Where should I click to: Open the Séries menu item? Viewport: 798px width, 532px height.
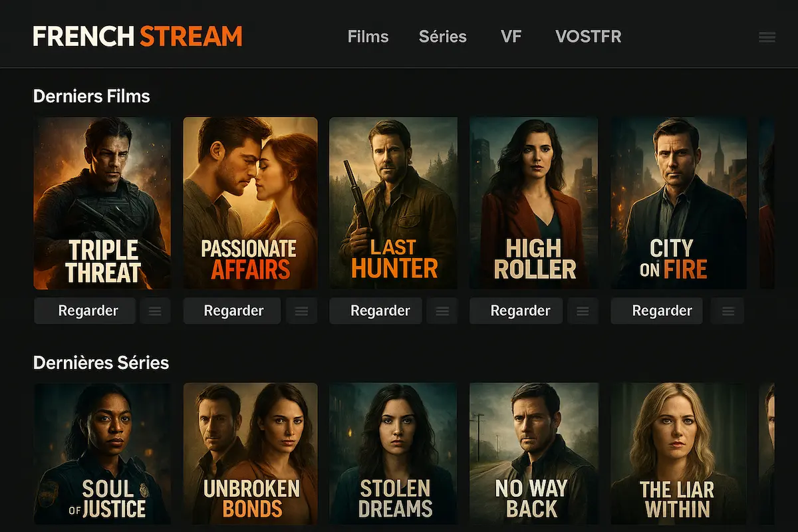[x=443, y=37]
